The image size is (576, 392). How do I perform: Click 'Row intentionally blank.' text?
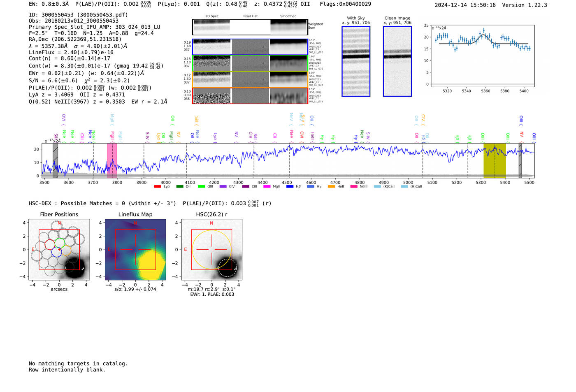[67, 370]
